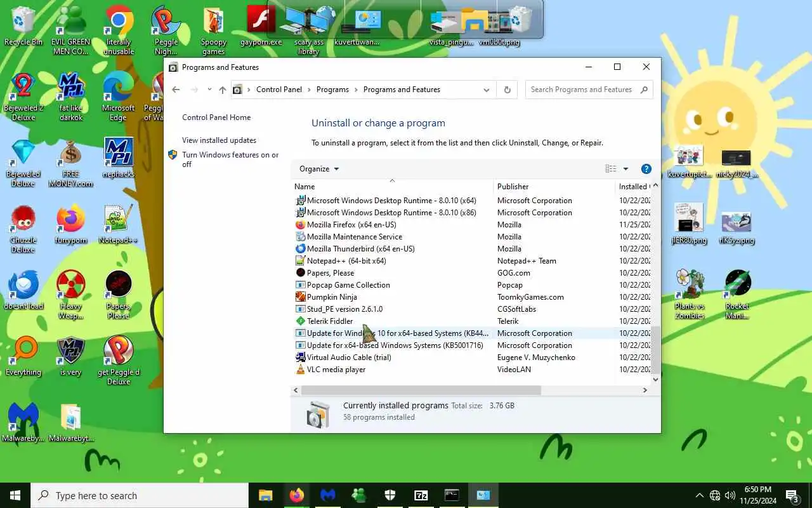812x508 pixels.
Task: Select the Spoopy games folder on desktop
Action: (x=214, y=30)
